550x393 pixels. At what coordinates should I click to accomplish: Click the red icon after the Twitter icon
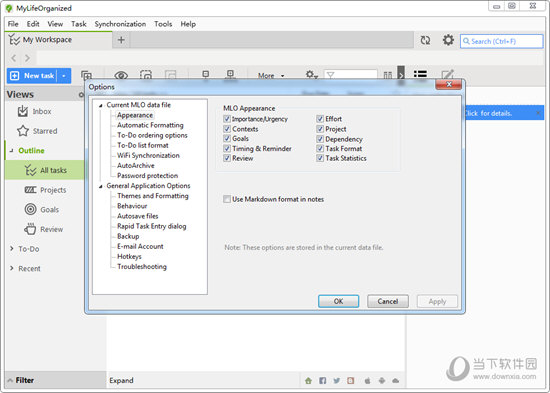click(350, 381)
